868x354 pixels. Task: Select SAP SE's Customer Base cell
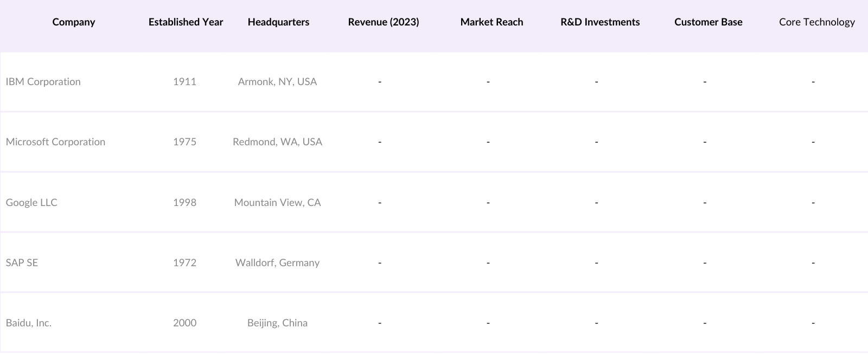(x=705, y=263)
